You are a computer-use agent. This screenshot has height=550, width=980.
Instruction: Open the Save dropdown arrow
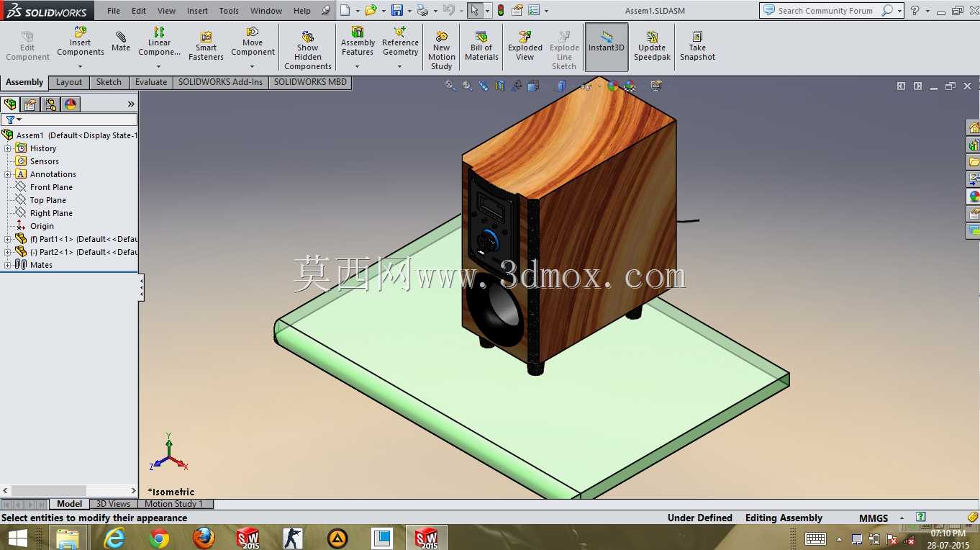click(409, 11)
